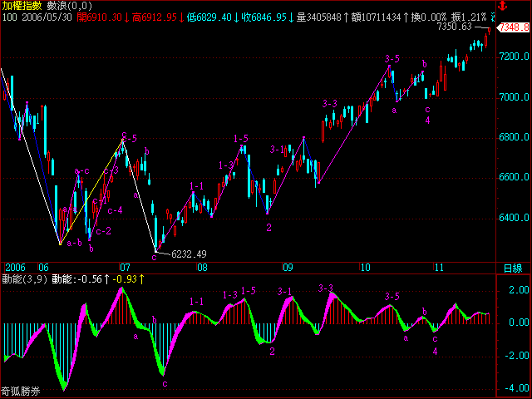Select month 10 on the date axis
532x399 pixels.
point(365,268)
